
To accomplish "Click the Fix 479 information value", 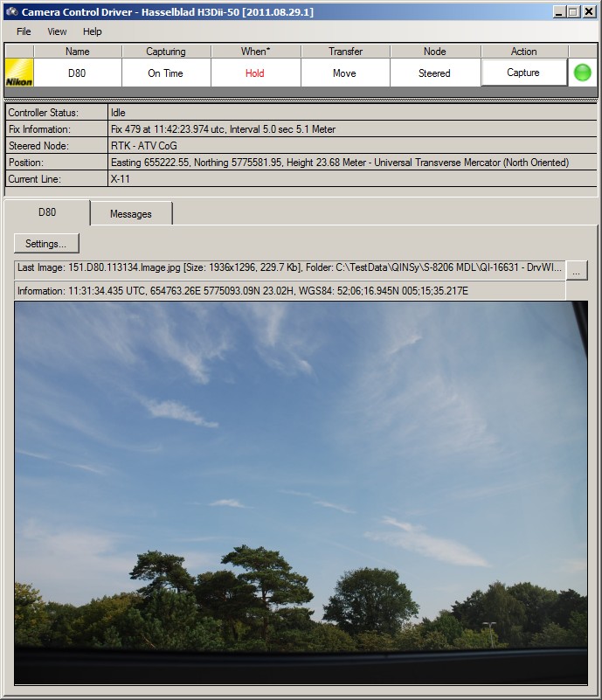I will pyautogui.click(x=352, y=129).
